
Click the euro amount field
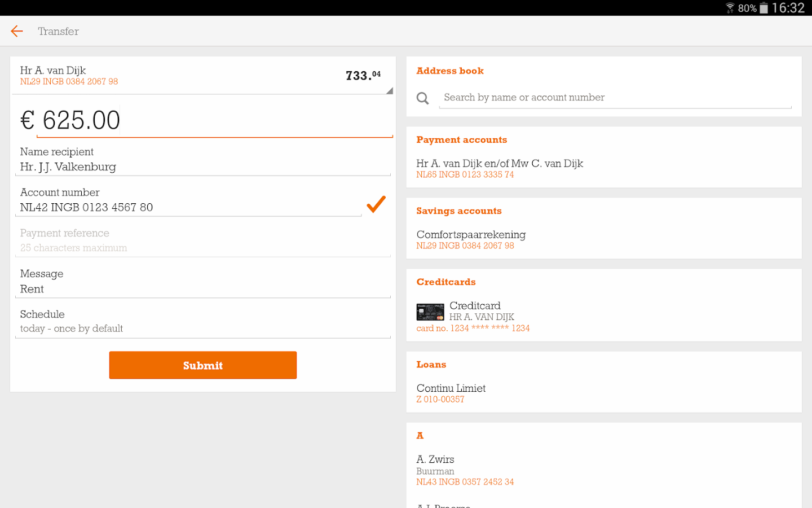pos(214,120)
